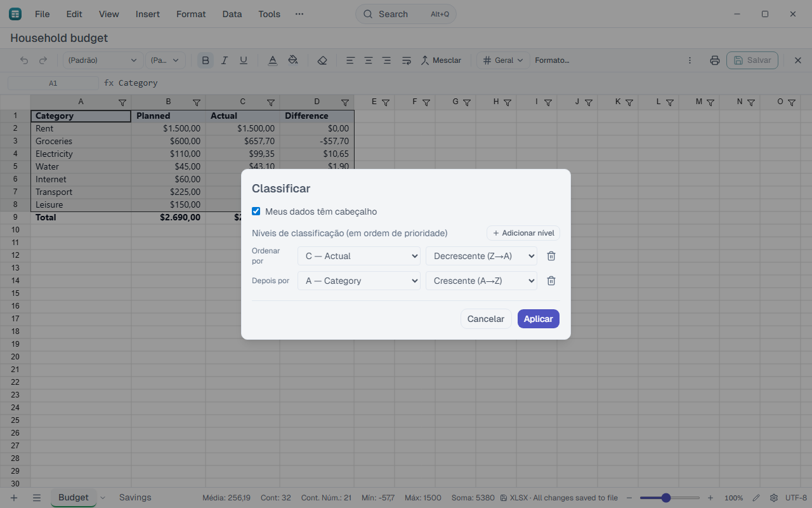This screenshot has height=508, width=812.
Task: Open the File menu
Action: coord(42,14)
